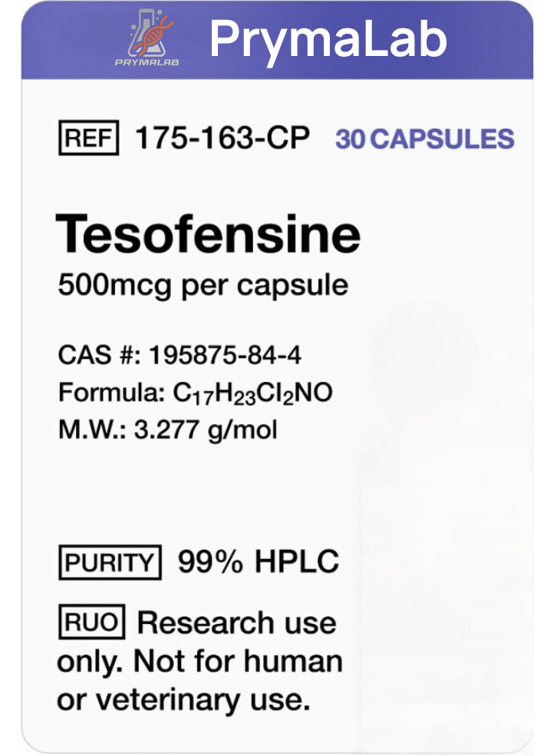Click the PrymaLab header title
The height and width of the screenshot is (756, 557).
(328, 39)
